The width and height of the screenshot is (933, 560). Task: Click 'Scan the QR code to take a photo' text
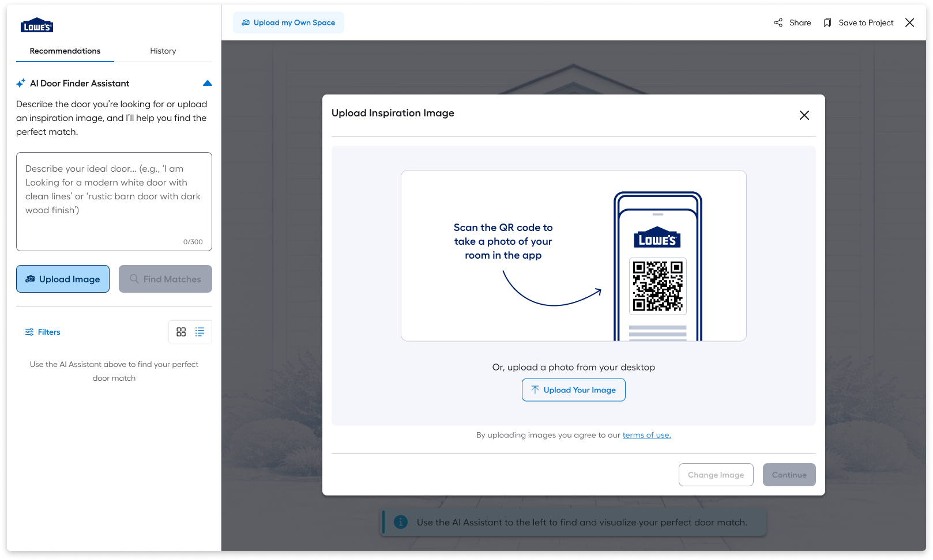(x=503, y=241)
